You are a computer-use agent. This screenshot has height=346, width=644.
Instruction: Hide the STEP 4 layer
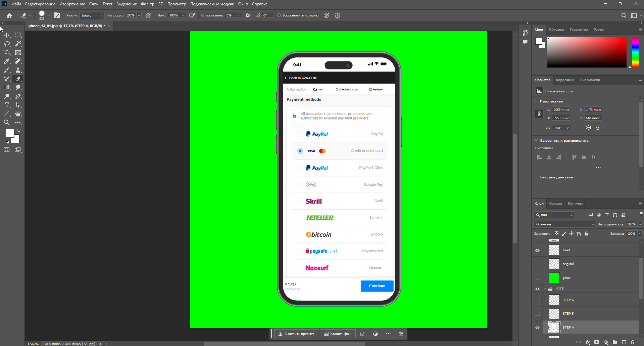pyautogui.click(x=537, y=328)
